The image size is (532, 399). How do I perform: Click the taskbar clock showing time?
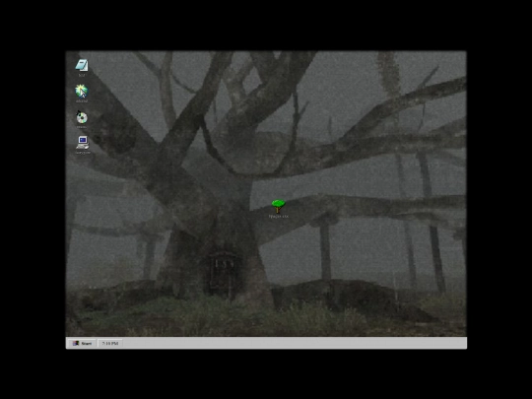[110, 344]
